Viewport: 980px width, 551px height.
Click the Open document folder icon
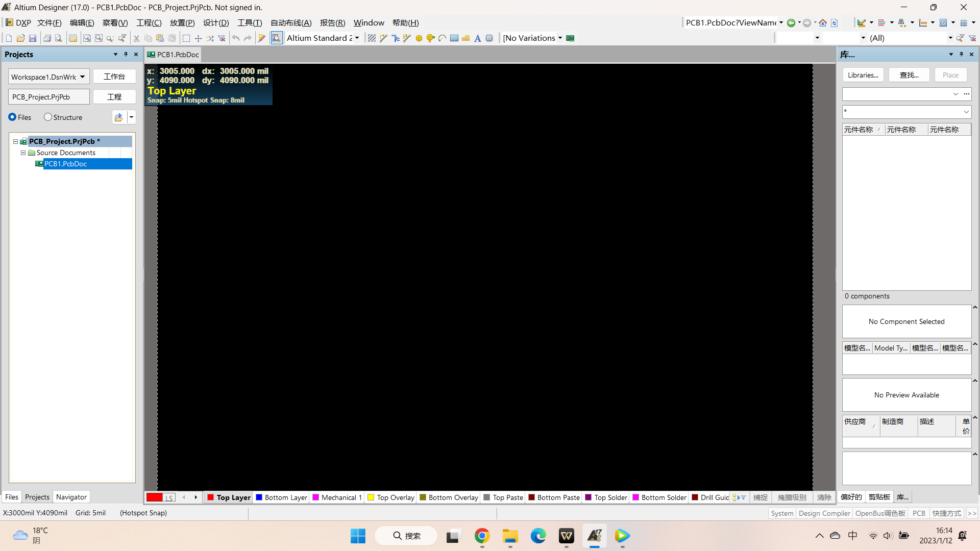(21, 38)
